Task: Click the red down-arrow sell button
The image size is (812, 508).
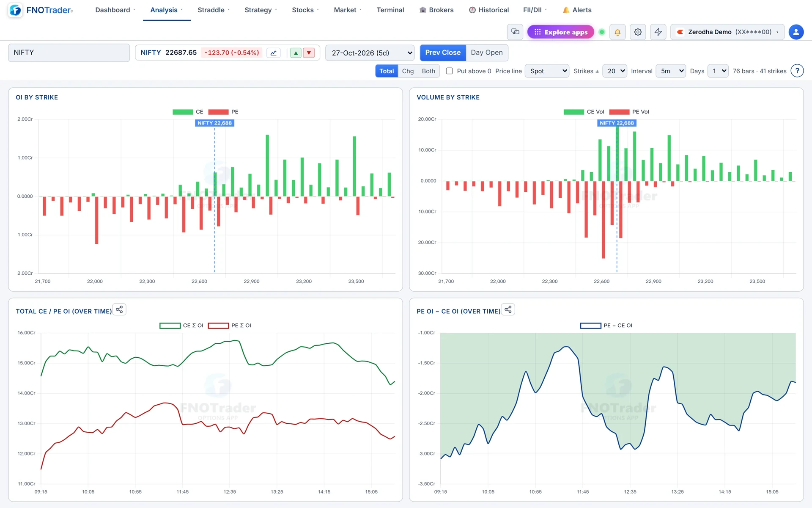Action: 309,53
